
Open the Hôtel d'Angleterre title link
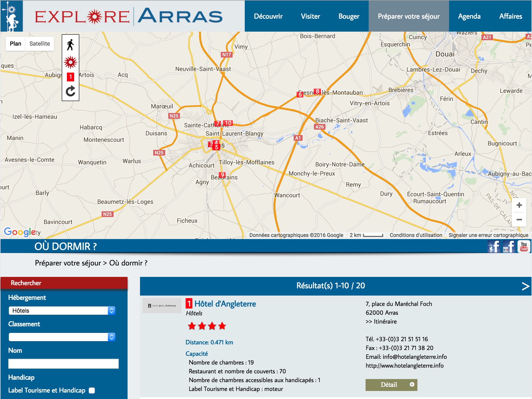pyautogui.click(x=225, y=304)
